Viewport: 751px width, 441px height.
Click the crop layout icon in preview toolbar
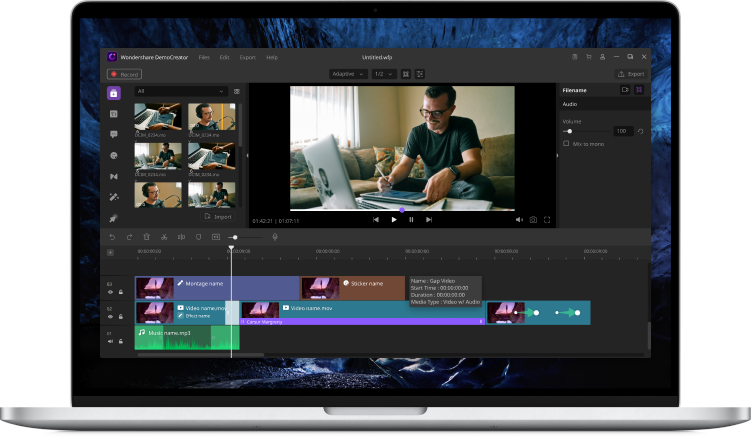coord(420,74)
